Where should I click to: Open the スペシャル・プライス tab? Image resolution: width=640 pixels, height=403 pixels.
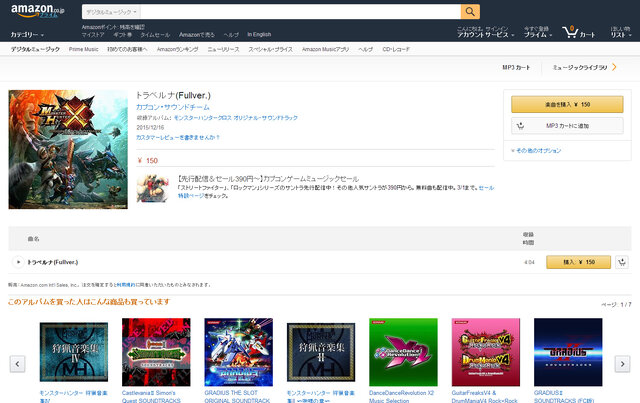tap(271, 49)
